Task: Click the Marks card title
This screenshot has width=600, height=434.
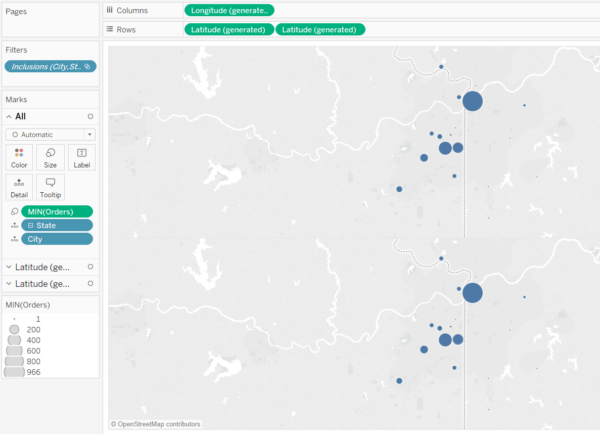Action: point(16,100)
